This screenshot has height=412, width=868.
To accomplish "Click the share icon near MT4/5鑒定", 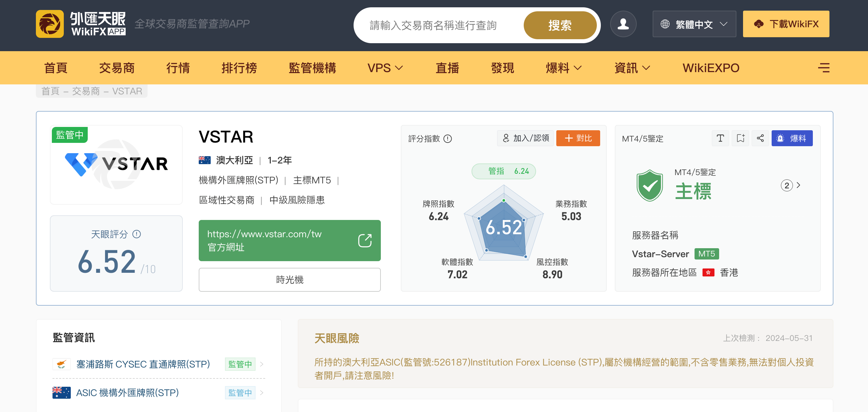I will (760, 138).
